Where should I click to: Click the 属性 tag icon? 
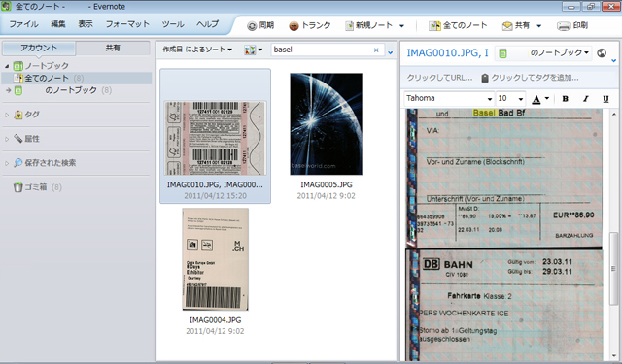tap(18, 139)
